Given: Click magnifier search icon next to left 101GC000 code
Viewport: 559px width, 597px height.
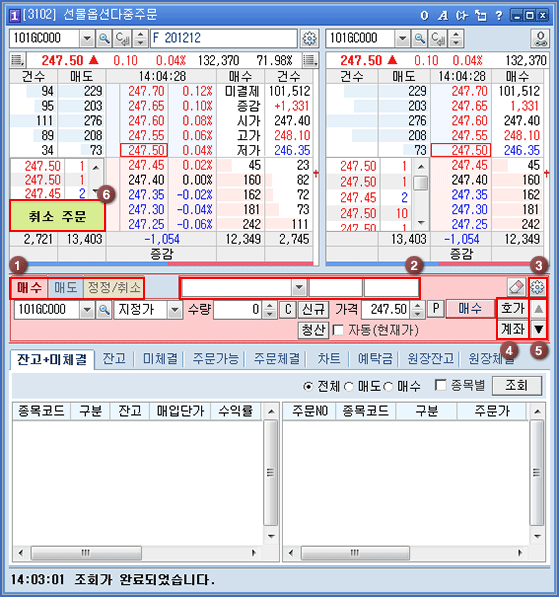Looking at the screenshot, I should point(104,38).
